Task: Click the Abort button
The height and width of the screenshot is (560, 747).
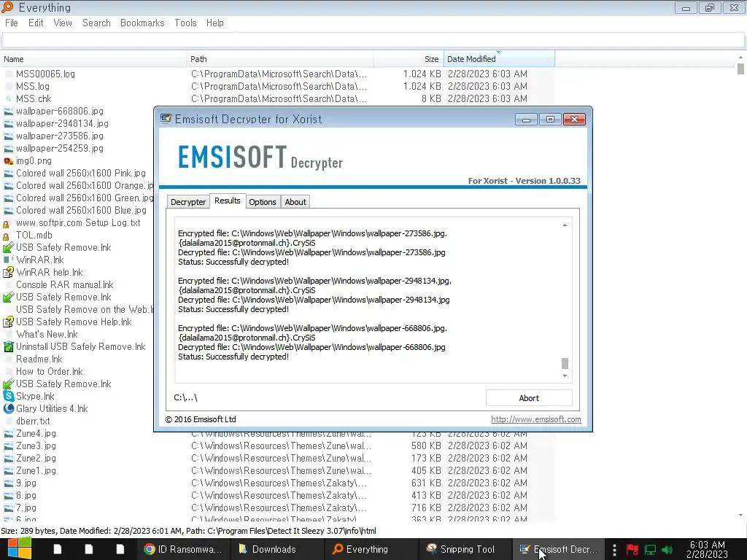Action: (x=529, y=398)
